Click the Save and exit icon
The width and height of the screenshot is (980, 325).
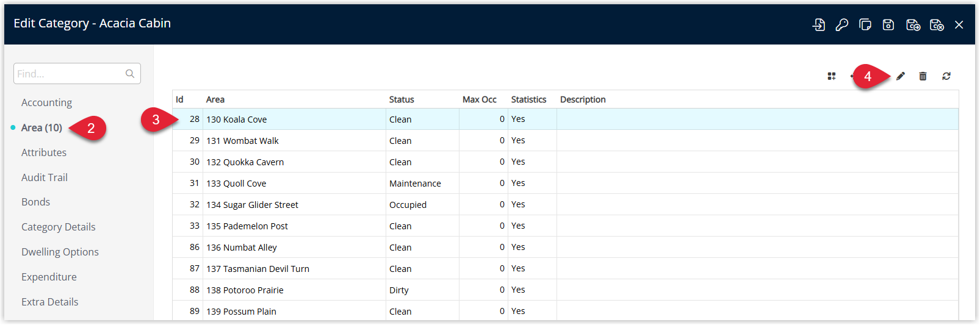937,24
